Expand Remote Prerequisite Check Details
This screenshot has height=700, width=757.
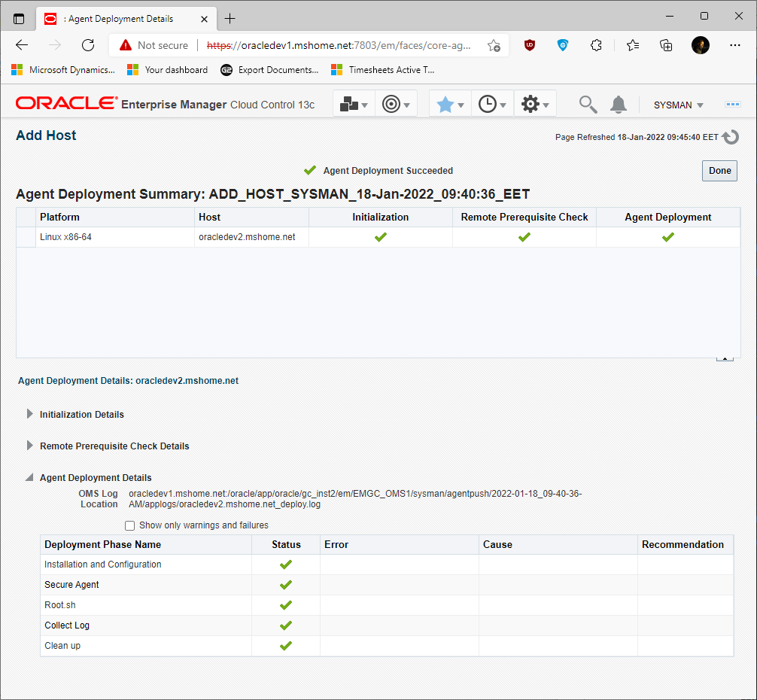coord(30,446)
